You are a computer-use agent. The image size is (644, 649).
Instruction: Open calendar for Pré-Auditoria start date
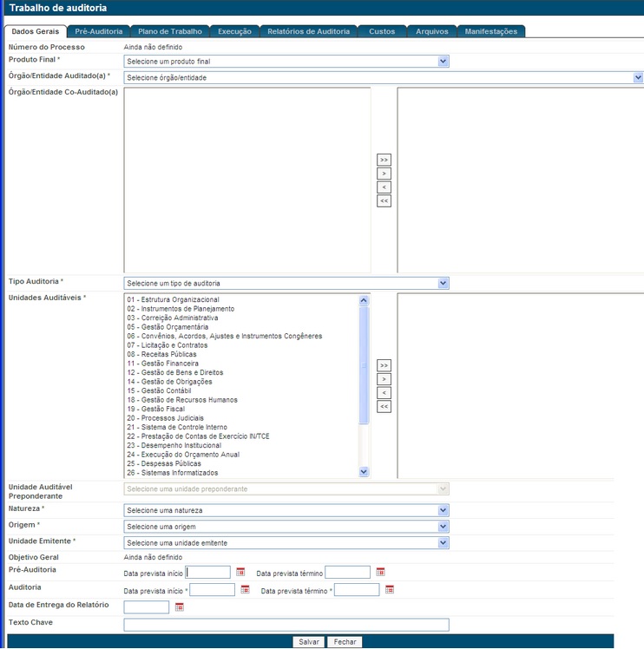240,572
